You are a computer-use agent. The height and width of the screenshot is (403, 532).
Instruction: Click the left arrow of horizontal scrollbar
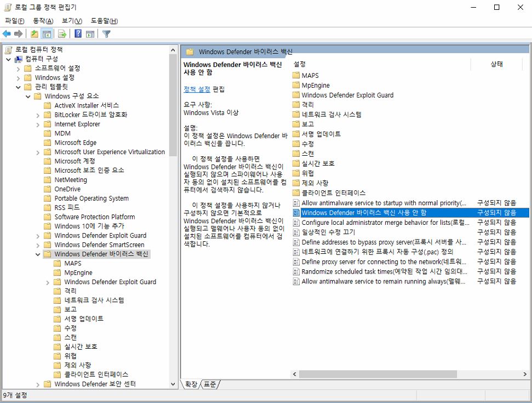(x=295, y=374)
